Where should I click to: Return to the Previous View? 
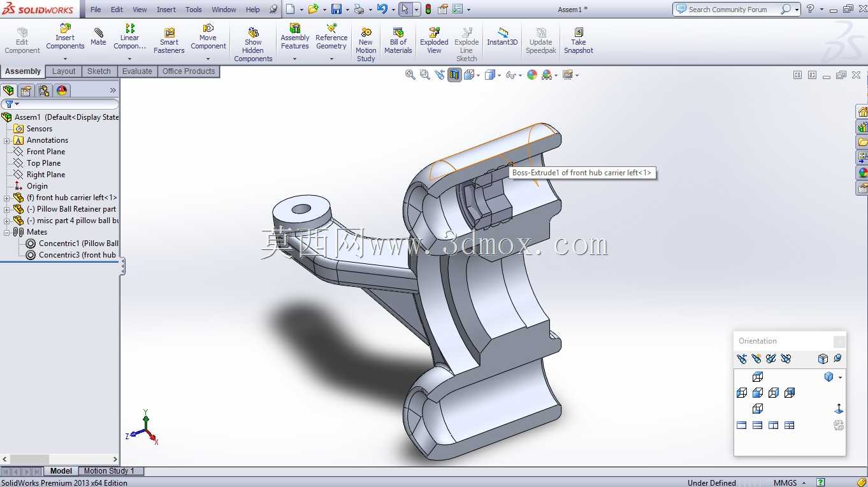[x=440, y=75]
